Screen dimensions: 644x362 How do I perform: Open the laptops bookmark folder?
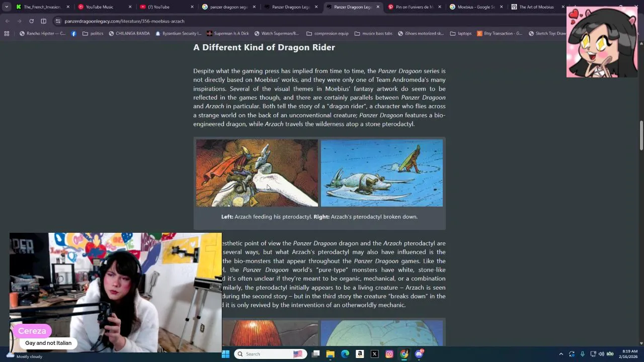(460, 34)
